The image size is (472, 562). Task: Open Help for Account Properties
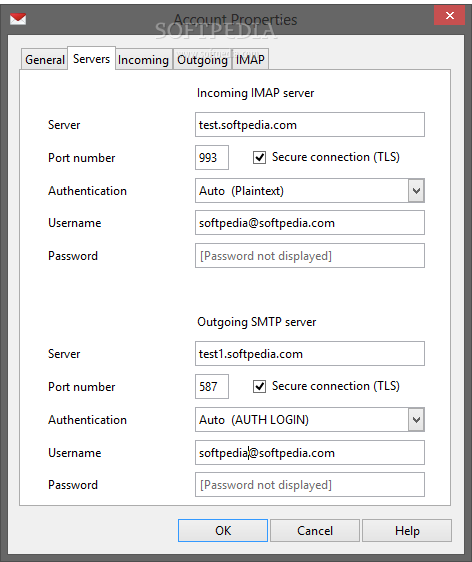(407, 530)
